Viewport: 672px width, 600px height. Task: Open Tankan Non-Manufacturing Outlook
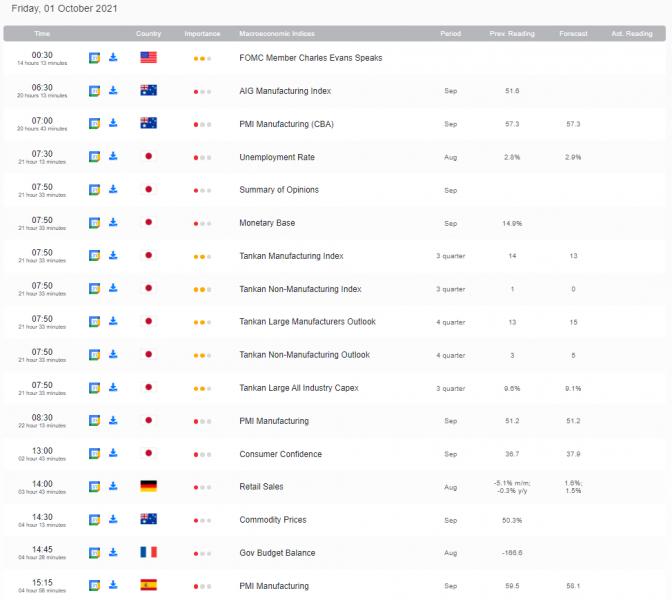[x=305, y=355]
